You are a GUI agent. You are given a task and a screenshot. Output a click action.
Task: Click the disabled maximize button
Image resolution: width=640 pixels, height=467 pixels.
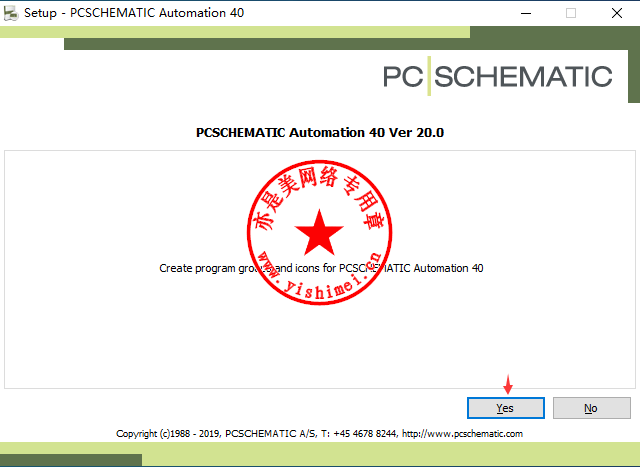[571, 13]
